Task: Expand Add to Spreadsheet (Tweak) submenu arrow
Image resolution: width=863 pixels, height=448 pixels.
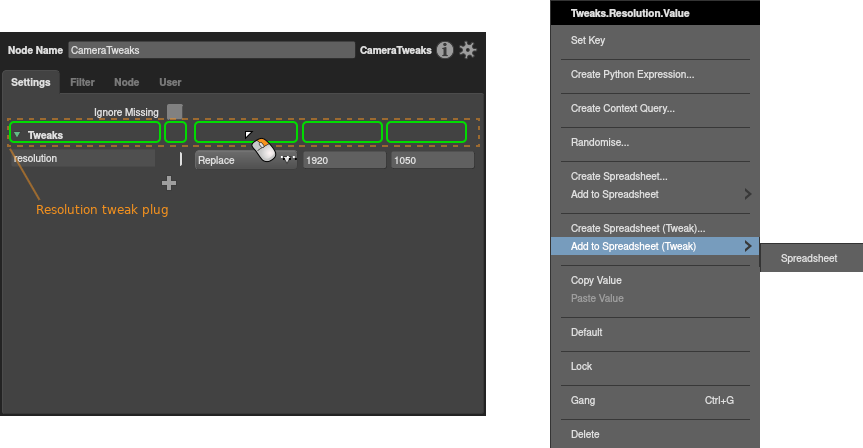Action: click(747, 247)
